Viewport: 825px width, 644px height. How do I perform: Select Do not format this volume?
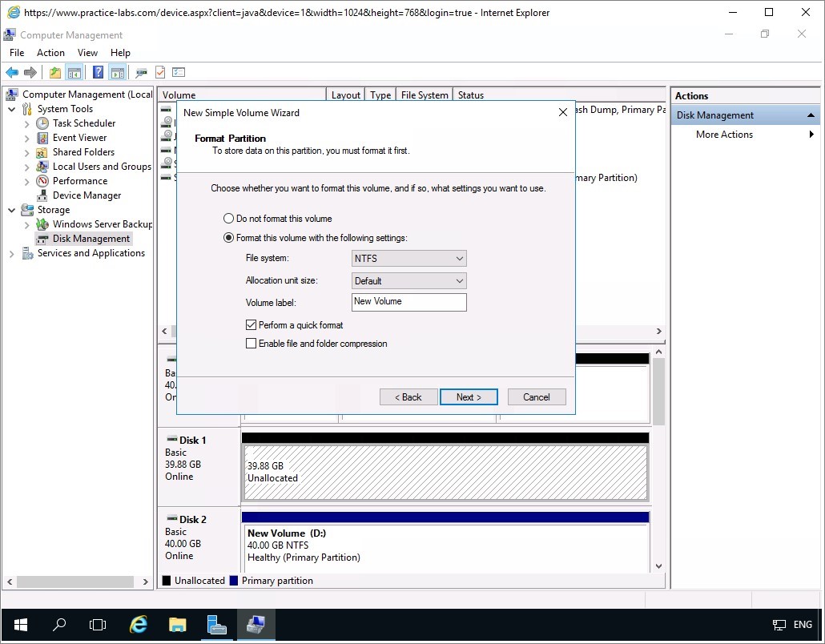(229, 219)
